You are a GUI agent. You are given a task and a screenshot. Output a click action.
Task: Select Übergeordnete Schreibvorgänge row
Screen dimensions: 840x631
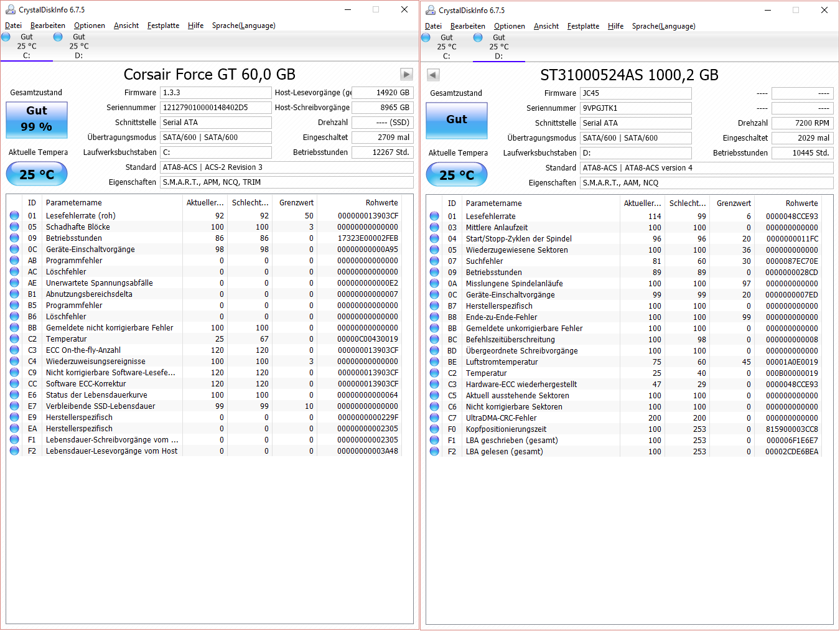[x=624, y=350]
